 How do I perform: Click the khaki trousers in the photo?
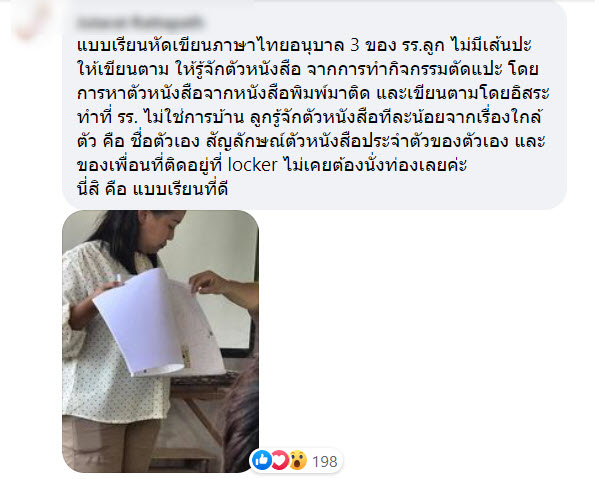coord(110,444)
